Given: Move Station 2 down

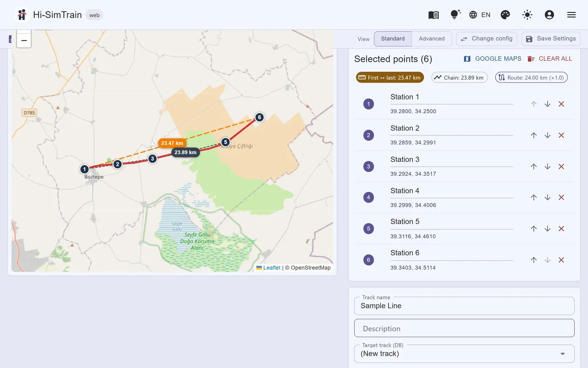Looking at the screenshot, I should coord(548,135).
